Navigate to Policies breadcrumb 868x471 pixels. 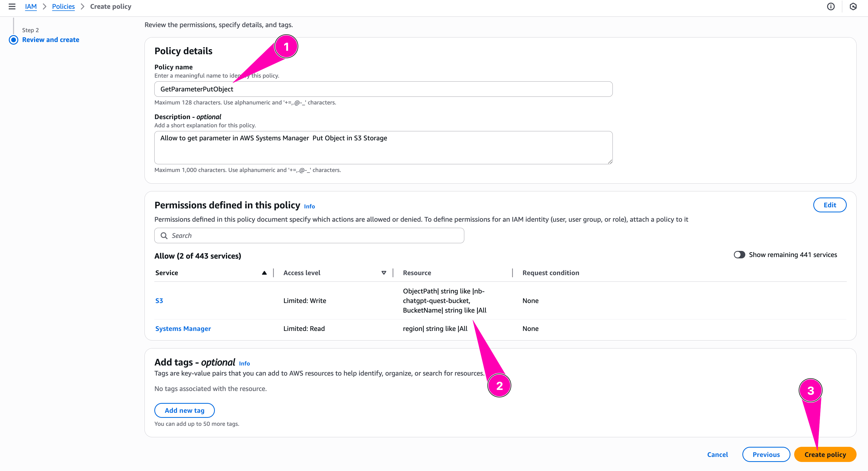(x=63, y=6)
